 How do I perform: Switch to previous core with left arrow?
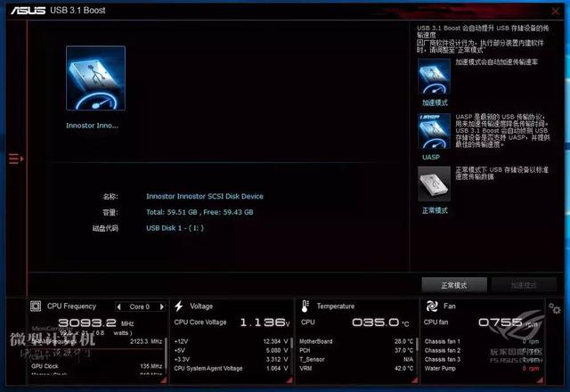(x=118, y=306)
